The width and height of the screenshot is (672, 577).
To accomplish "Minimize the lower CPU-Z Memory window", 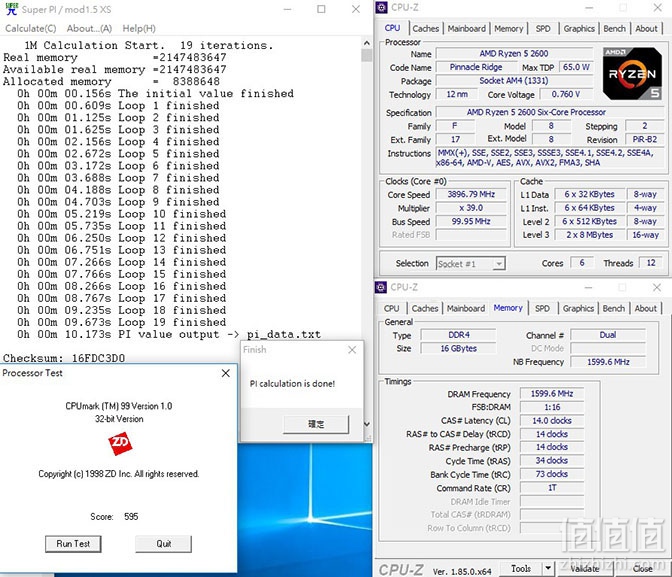I will click(588, 288).
